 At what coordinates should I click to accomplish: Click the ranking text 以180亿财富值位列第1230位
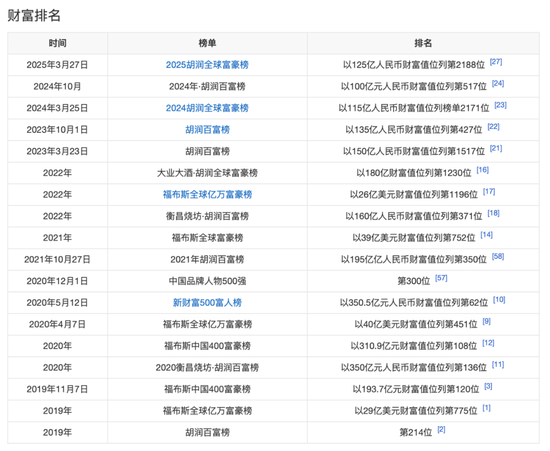414,173
